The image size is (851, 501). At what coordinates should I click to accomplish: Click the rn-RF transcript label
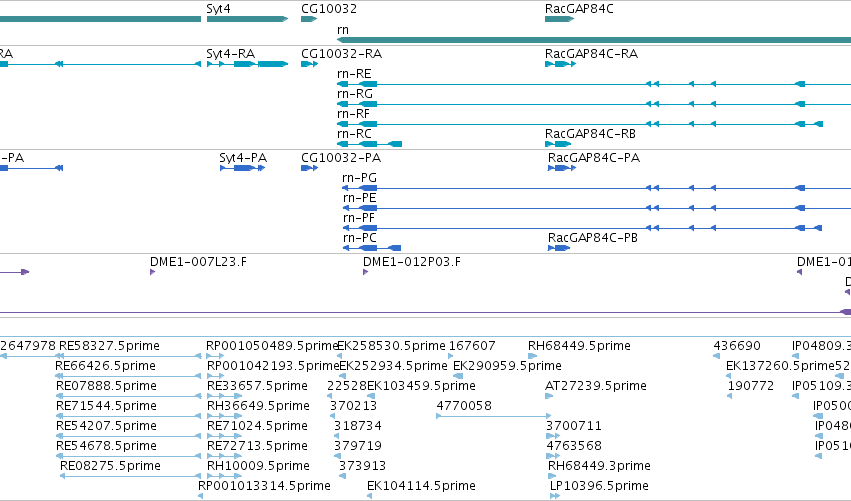[x=353, y=114]
